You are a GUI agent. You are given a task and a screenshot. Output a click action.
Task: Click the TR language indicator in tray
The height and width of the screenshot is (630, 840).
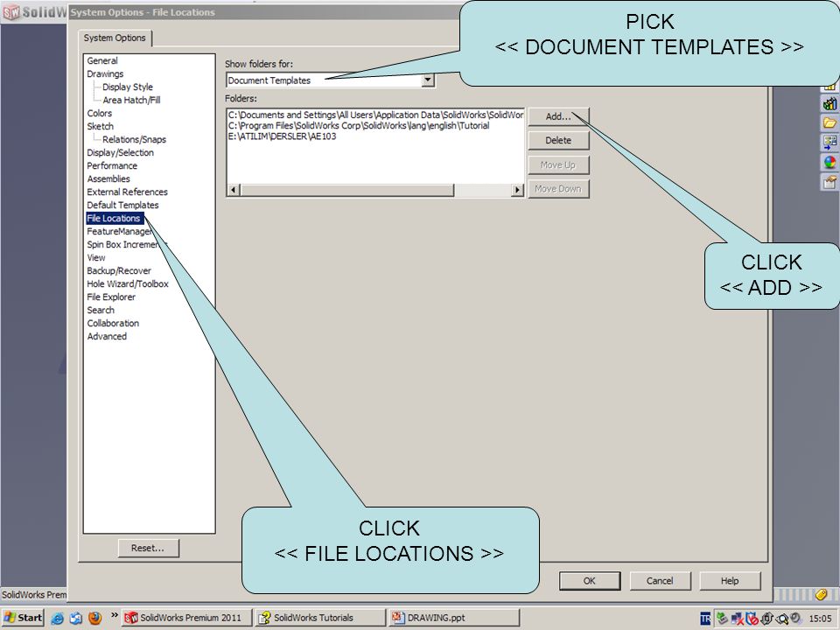[705, 619]
